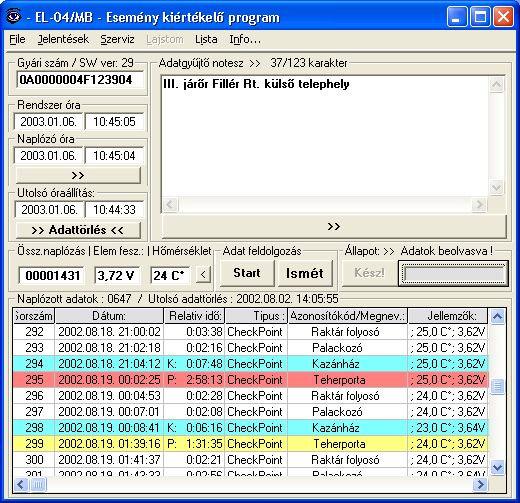
Task: Open the Szerviz menu
Action: [x=117, y=39]
